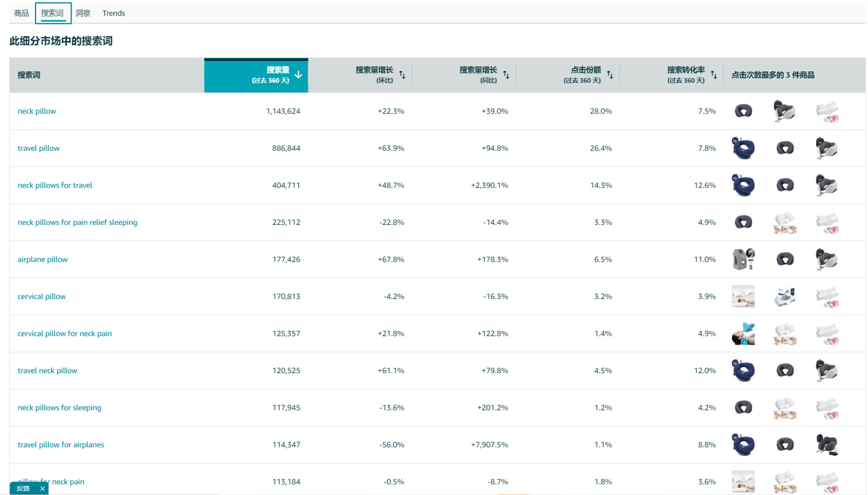Sort by search volume descending arrow
The image size is (868, 495).
pos(298,75)
